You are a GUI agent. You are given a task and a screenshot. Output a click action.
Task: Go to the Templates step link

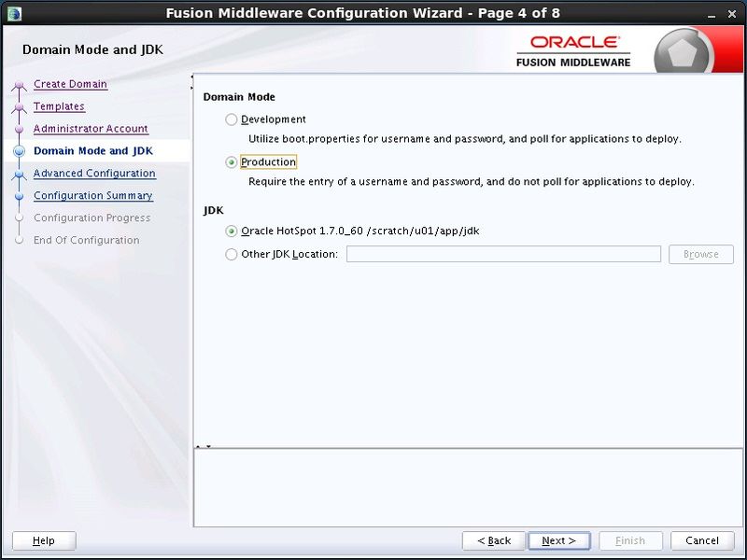(x=59, y=106)
